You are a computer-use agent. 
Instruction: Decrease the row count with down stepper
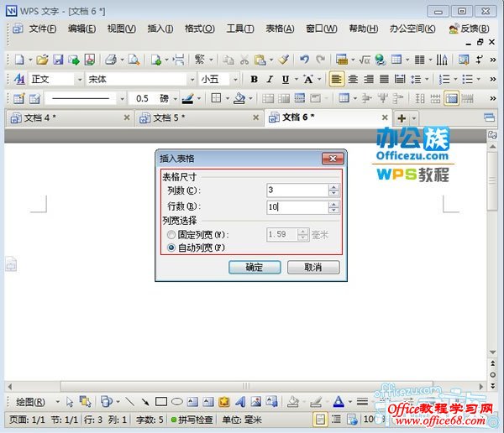(333, 211)
